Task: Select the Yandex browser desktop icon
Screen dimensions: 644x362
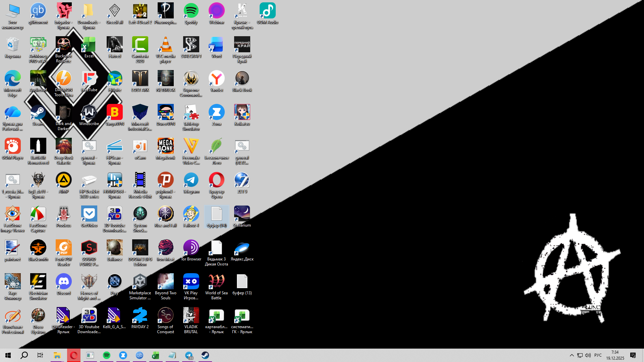Action: 216,79
